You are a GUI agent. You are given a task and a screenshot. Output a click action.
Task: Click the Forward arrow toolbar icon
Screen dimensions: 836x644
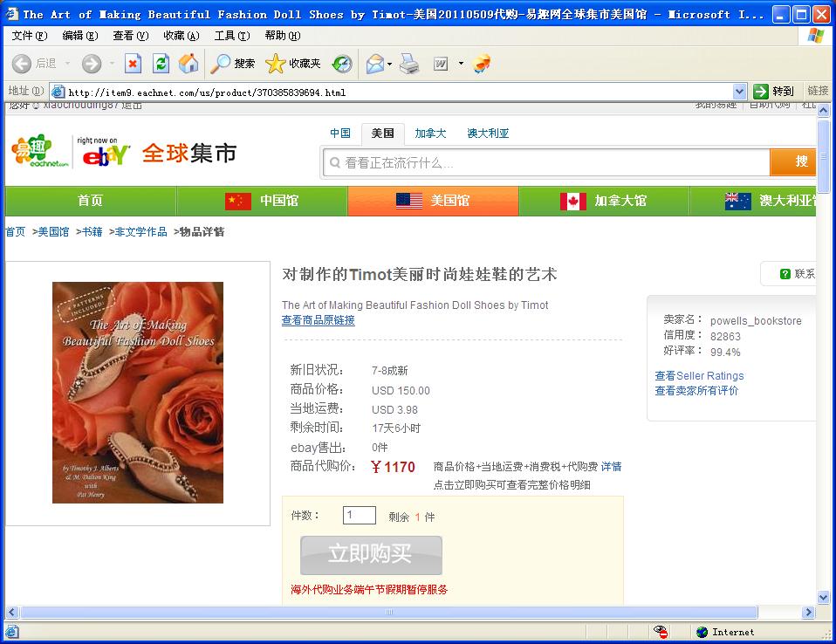[91, 64]
